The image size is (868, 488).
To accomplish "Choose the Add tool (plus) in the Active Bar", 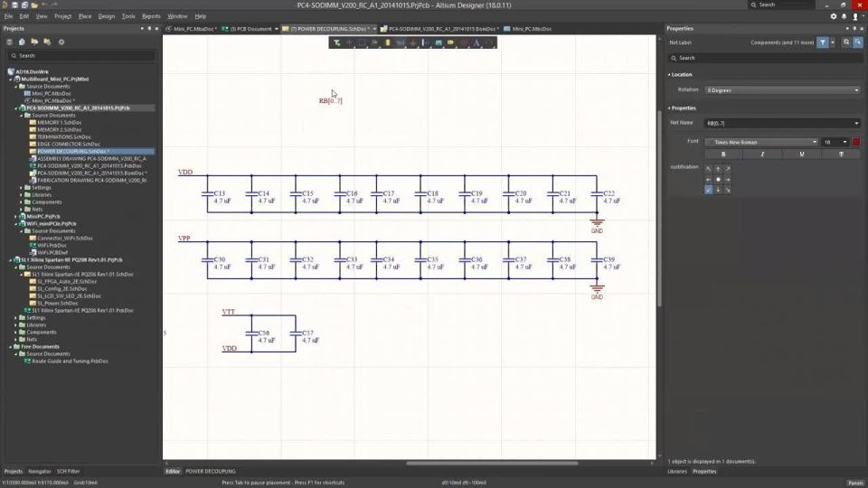I will coord(349,42).
